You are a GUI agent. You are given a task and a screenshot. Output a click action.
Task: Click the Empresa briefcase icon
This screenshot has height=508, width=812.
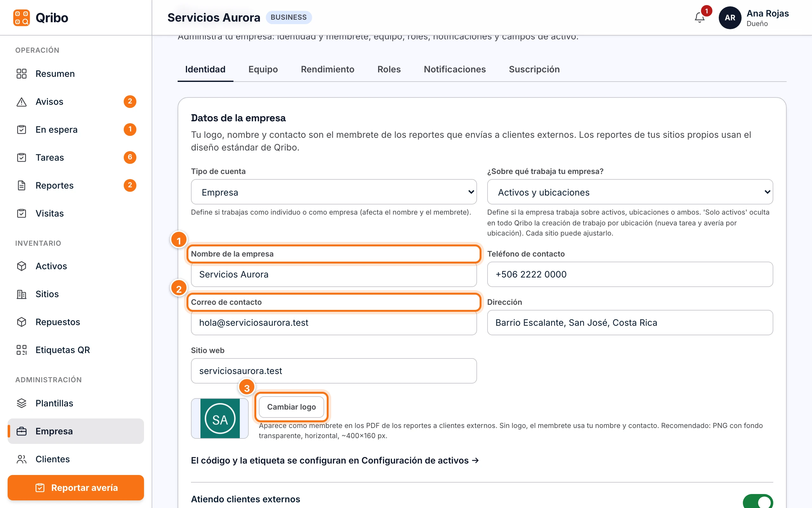pos(22,431)
